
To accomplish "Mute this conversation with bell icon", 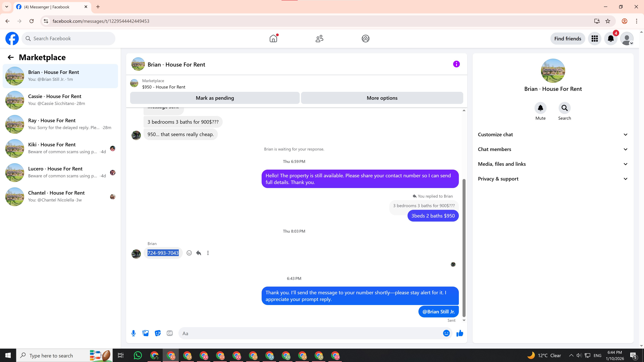I will (540, 108).
